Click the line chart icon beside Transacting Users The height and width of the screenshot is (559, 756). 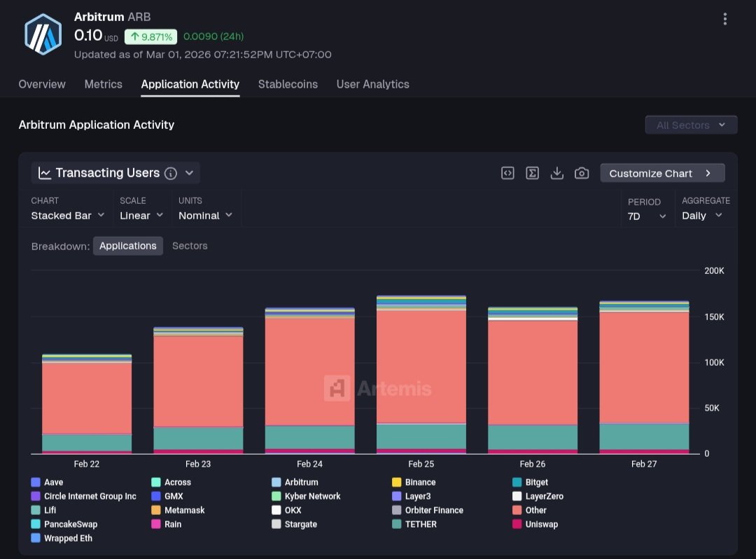tap(44, 173)
